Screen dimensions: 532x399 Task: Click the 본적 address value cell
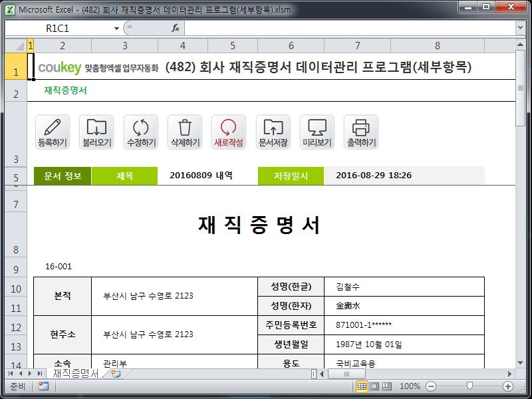tap(174, 296)
